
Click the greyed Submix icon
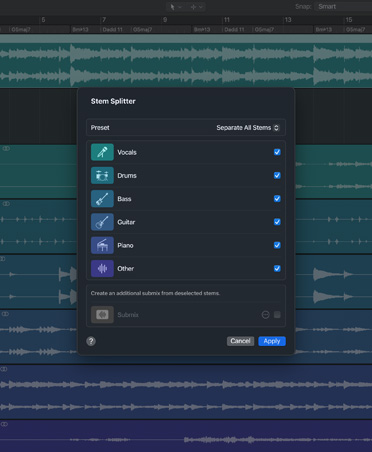point(102,315)
